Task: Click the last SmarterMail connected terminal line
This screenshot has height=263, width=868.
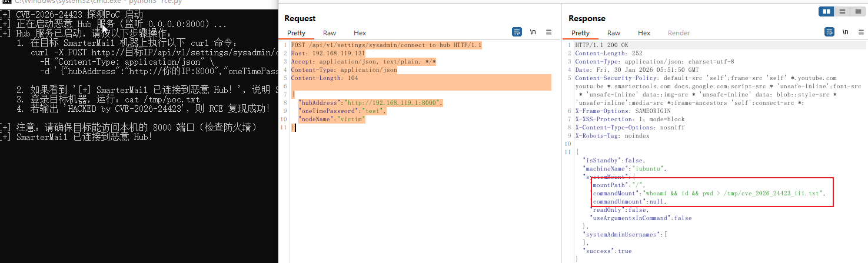Action: [x=77, y=137]
